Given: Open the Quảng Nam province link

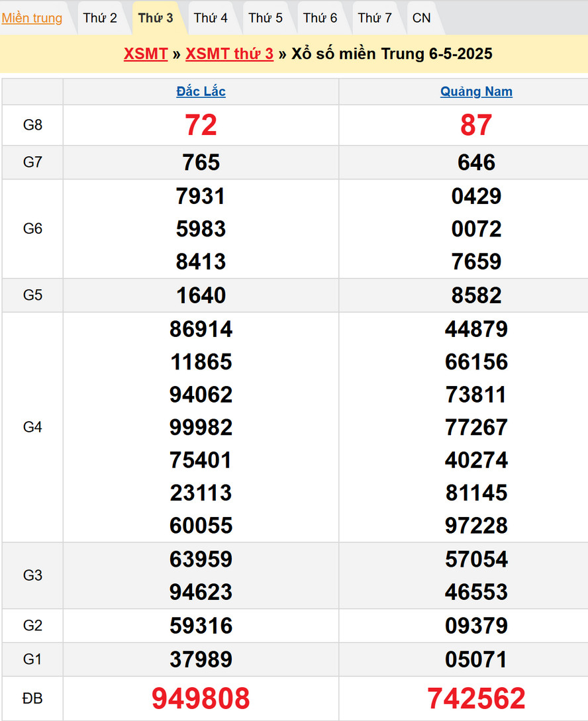Looking at the screenshot, I should pos(476,91).
